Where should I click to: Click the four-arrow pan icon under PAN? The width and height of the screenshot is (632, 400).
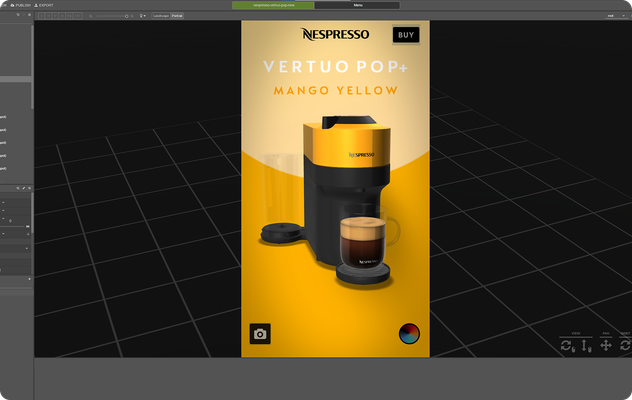(605, 345)
